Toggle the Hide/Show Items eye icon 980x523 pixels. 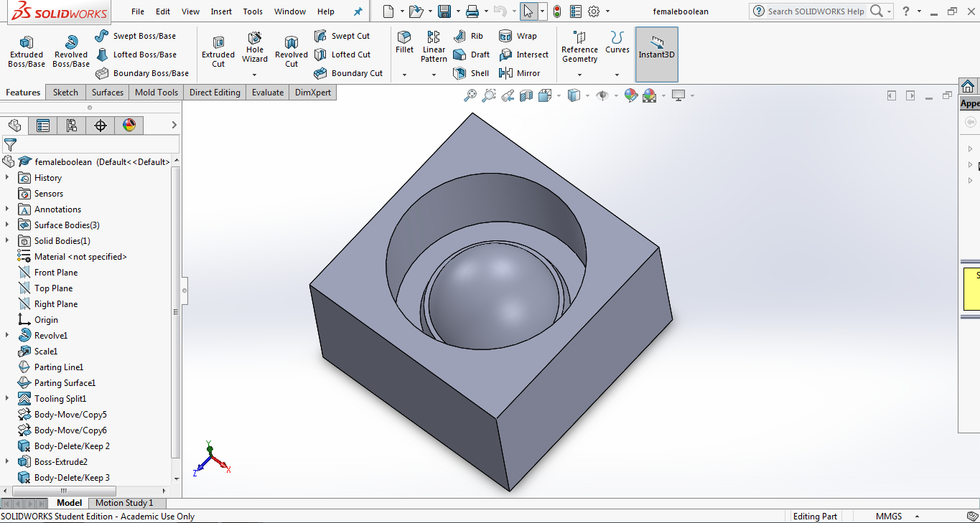(x=602, y=95)
